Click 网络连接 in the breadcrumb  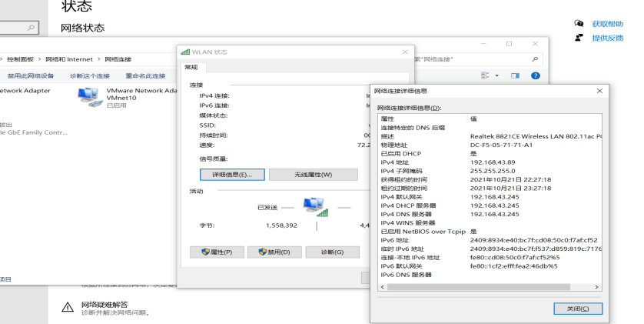coord(118,59)
